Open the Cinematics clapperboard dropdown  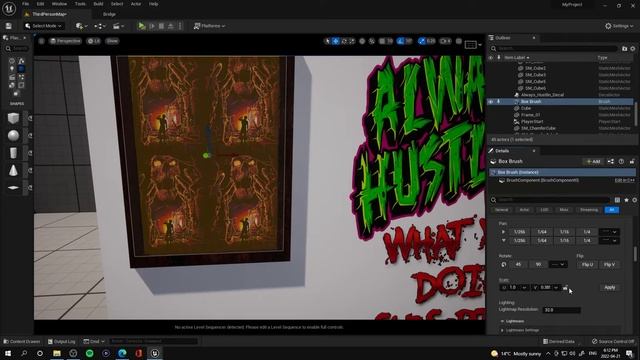coord(118,26)
